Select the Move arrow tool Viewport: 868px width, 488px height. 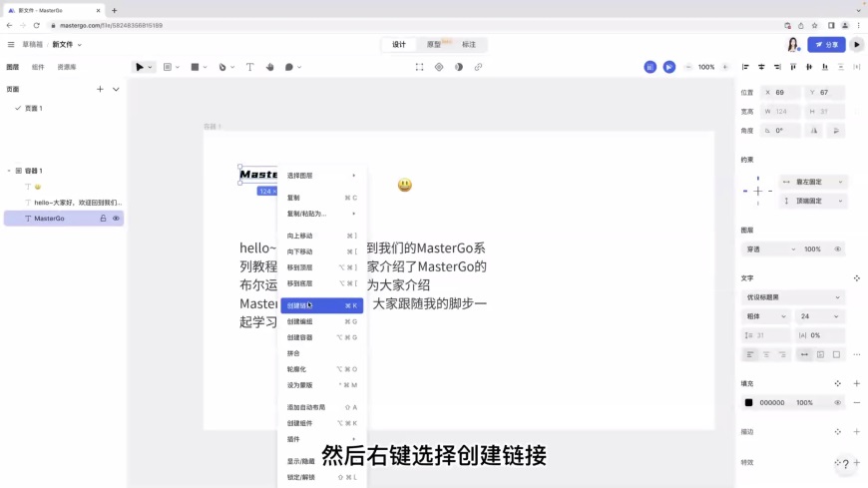140,67
